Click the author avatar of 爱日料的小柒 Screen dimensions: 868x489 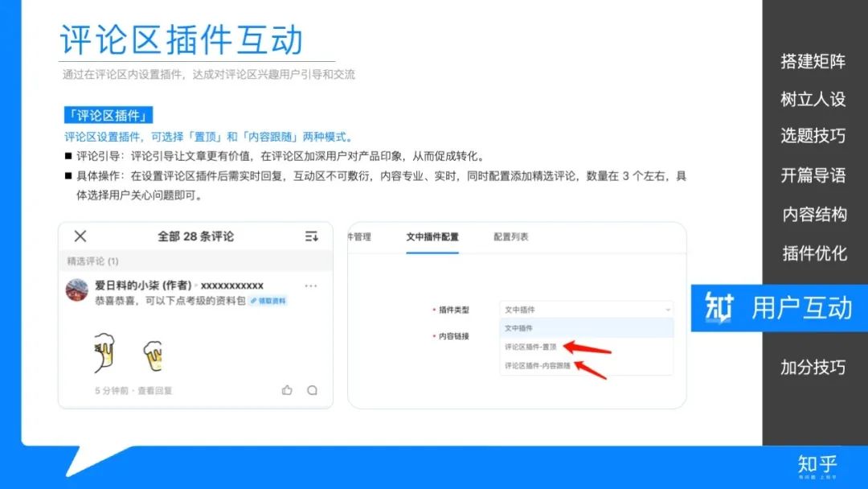pyautogui.click(x=77, y=290)
